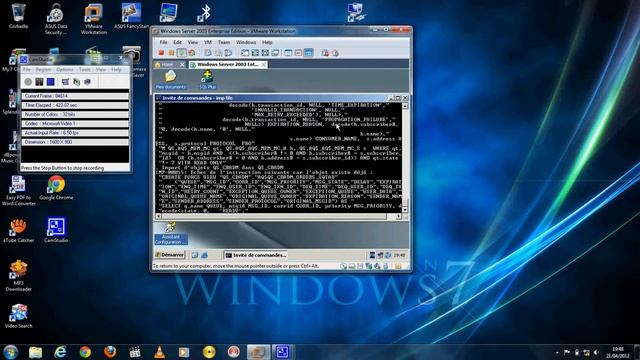Viewport: 640px width, 360px height.
Task: Open the ASUS Data Security desktop shortcut
Action: 56,19
